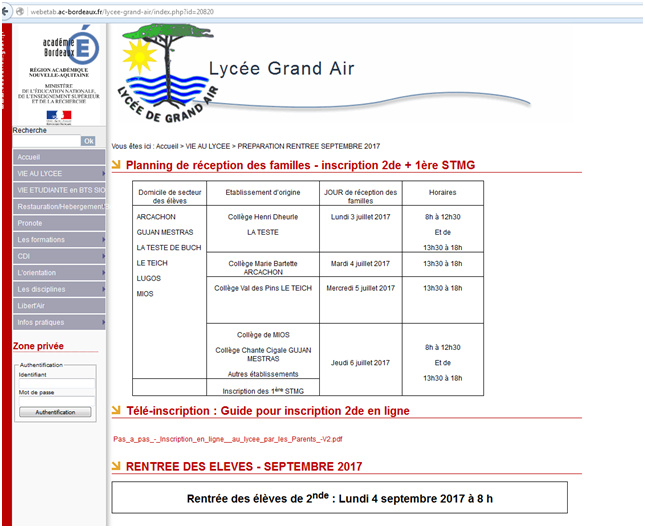The height and width of the screenshot is (528, 645).
Task: Click Rentrée des élèves de 2nde announcement
Action: [x=339, y=498]
